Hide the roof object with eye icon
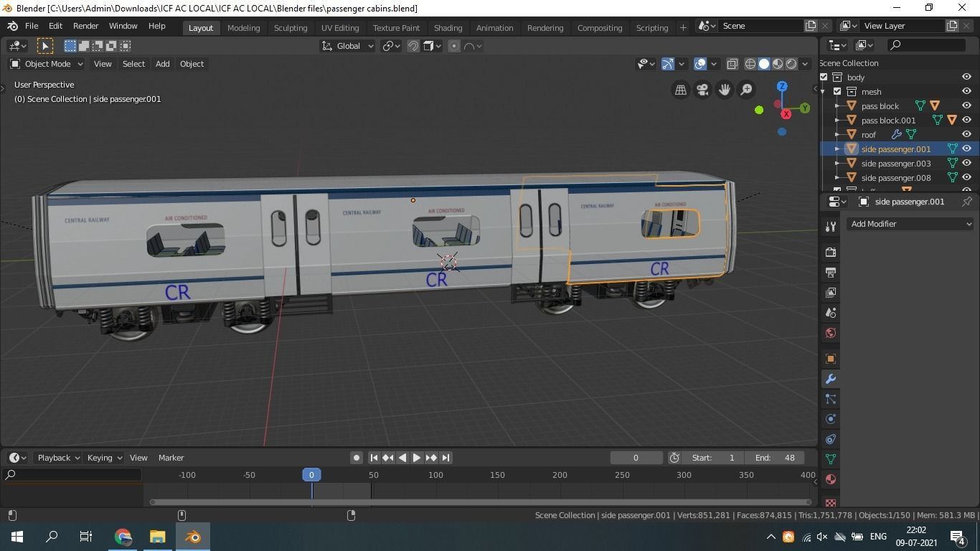 [966, 135]
